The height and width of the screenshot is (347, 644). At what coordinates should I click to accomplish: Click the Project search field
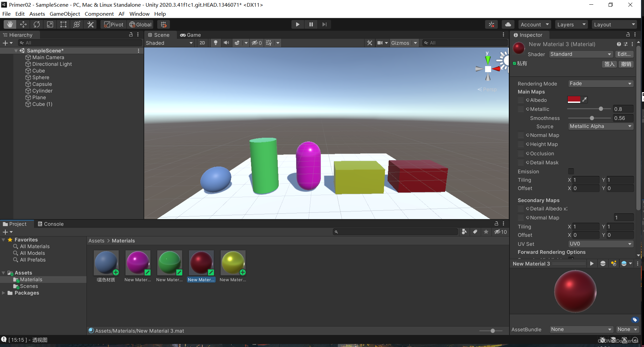[396, 232]
